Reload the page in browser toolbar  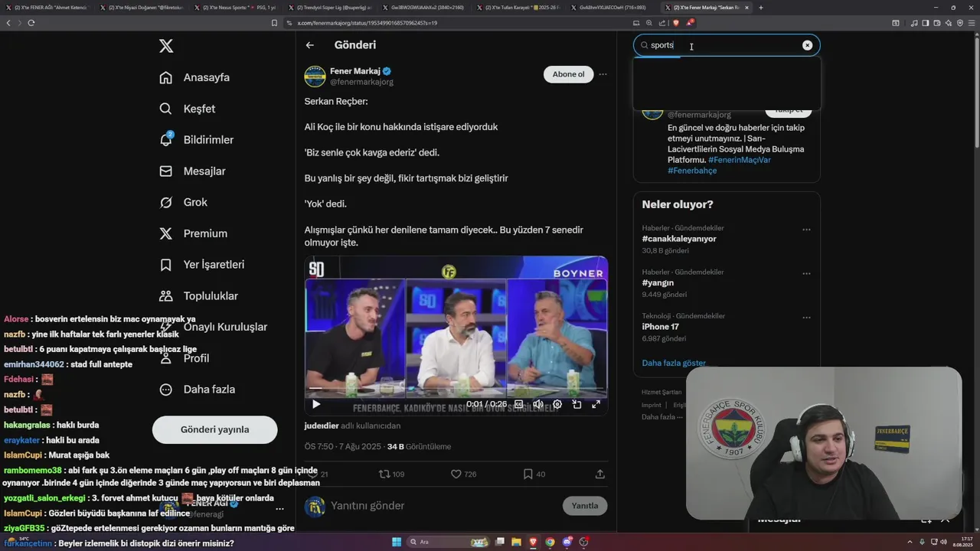click(x=31, y=23)
